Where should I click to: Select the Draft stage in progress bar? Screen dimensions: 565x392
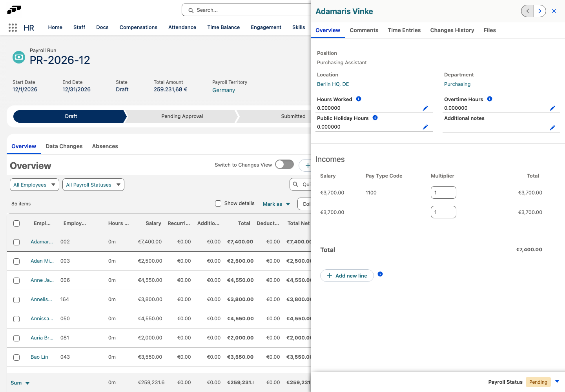click(71, 116)
